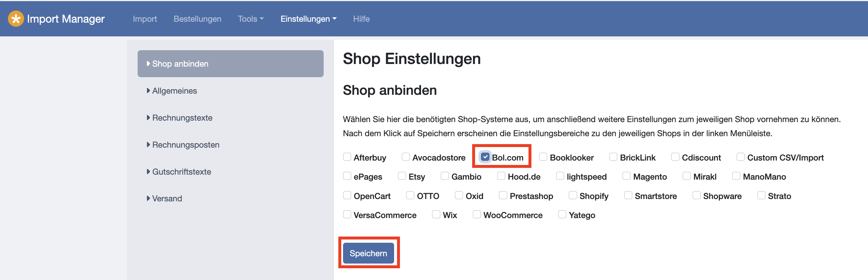Save settings with the Speichern button

coord(368,253)
